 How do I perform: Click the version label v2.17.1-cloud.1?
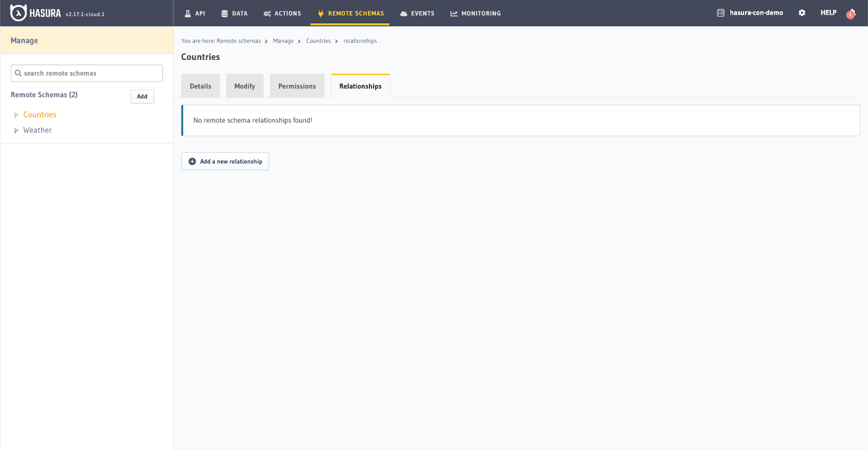click(x=85, y=14)
